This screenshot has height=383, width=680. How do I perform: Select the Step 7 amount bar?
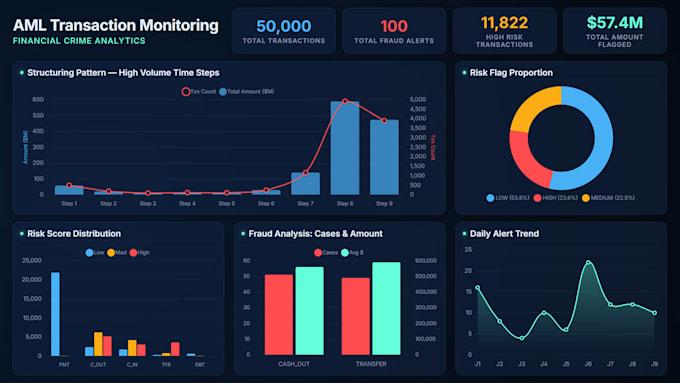tap(305, 183)
